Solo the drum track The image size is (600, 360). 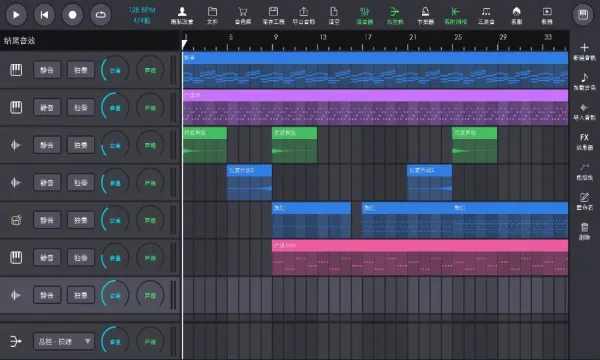81,220
